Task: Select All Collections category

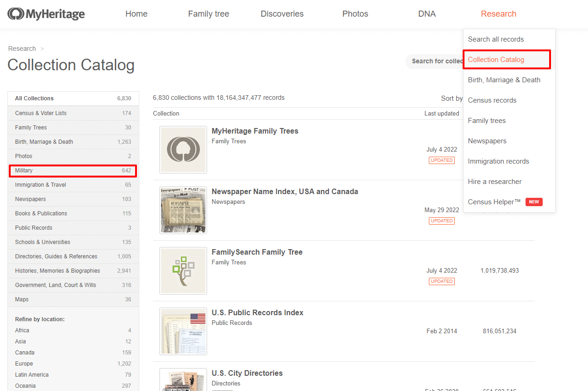Action: tap(73, 98)
